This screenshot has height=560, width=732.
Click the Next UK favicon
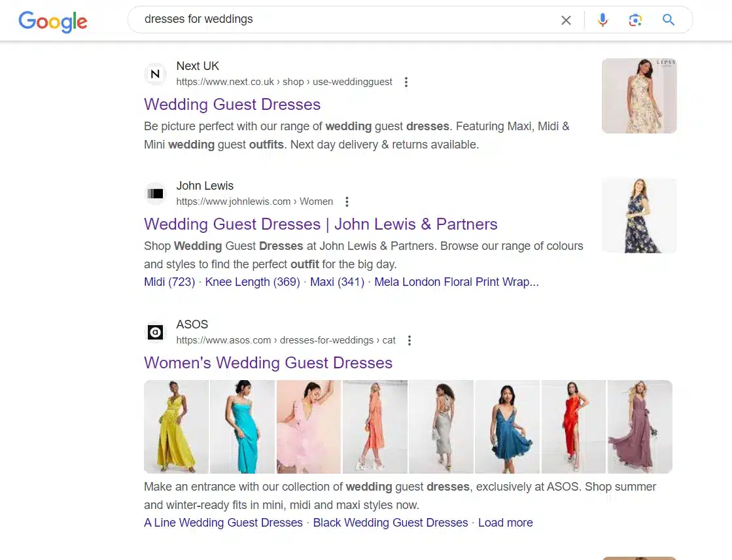pyautogui.click(x=156, y=74)
